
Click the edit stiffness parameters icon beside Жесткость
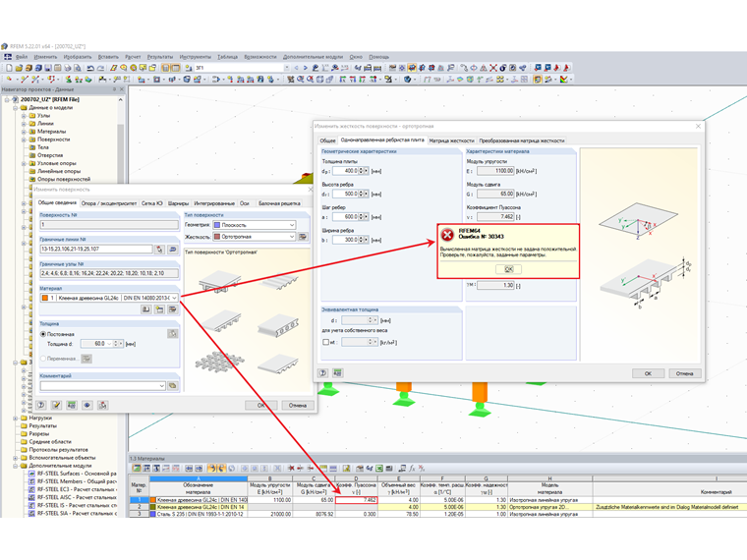tap(303, 237)
